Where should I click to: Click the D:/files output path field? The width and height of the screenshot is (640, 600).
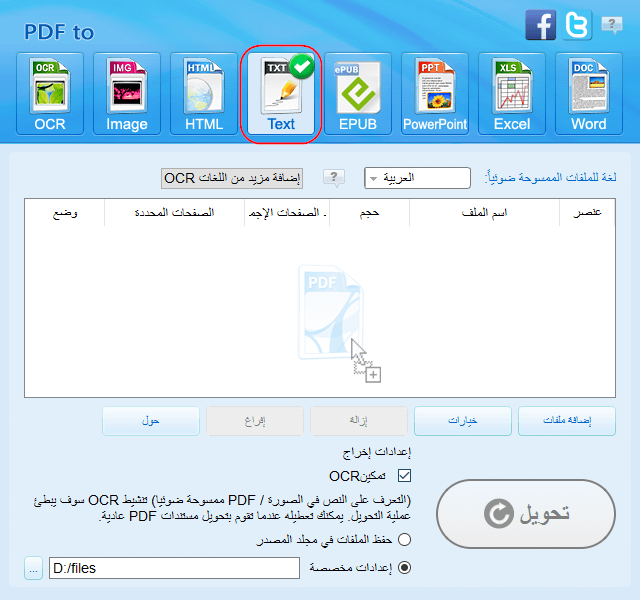[x=174, y=568]
